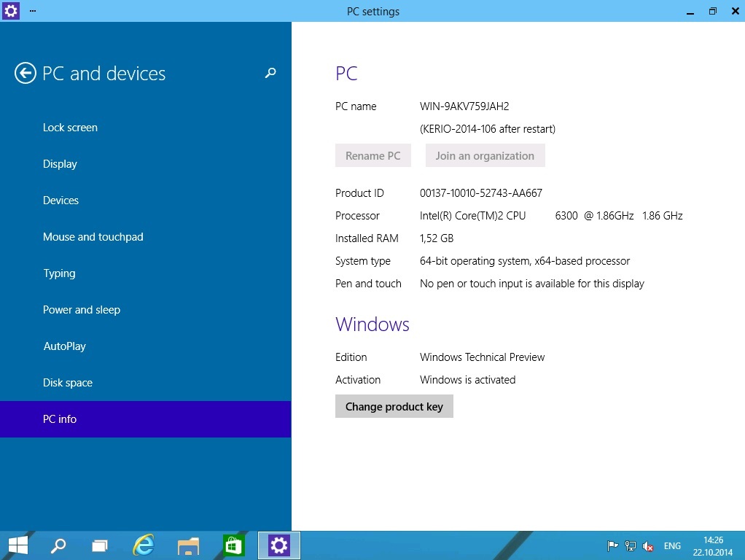Open File Explorer from the taskbar
Viewport: 745px width, 560px height.
[188, 545]
